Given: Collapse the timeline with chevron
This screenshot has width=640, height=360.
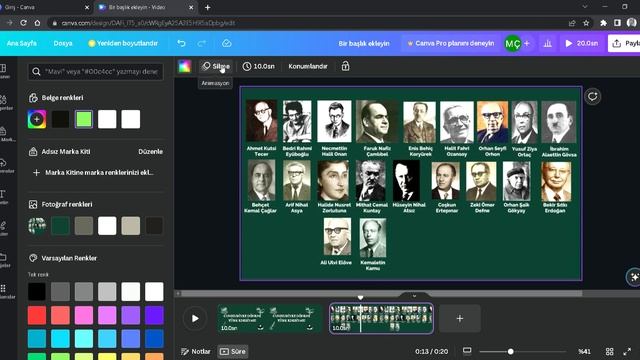Looking at the screenshot, I should tap(414, 296).
